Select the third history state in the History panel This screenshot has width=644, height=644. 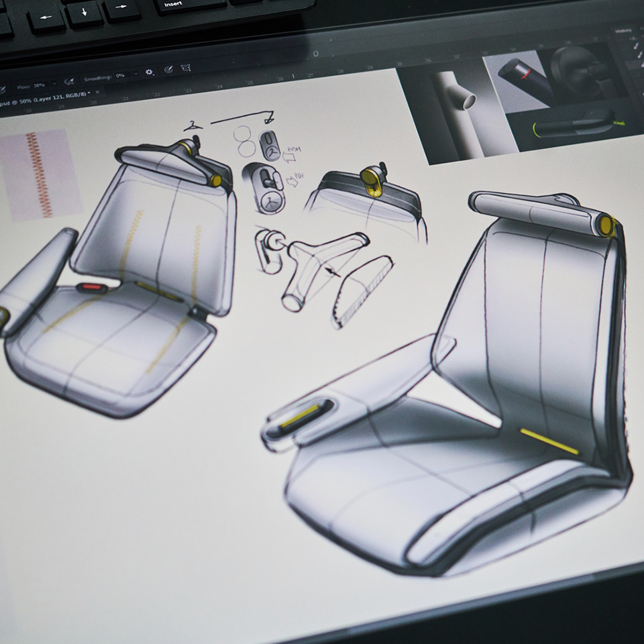[641, 65]
